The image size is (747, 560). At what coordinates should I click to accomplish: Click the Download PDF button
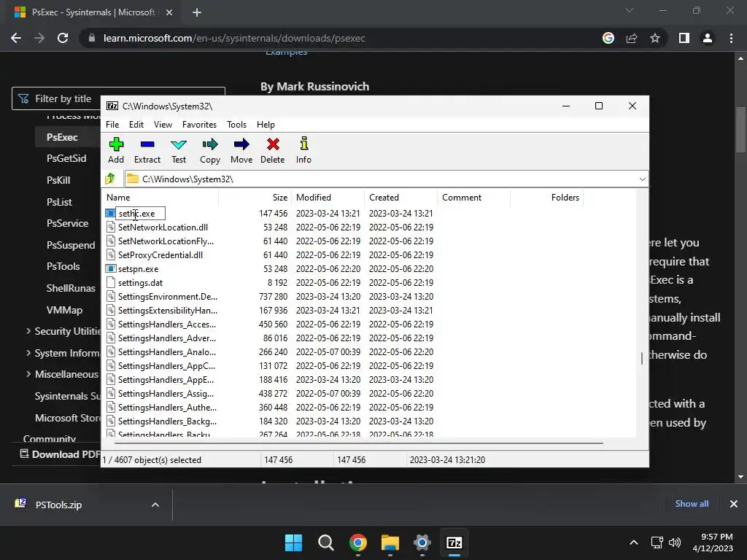[60, 454]
